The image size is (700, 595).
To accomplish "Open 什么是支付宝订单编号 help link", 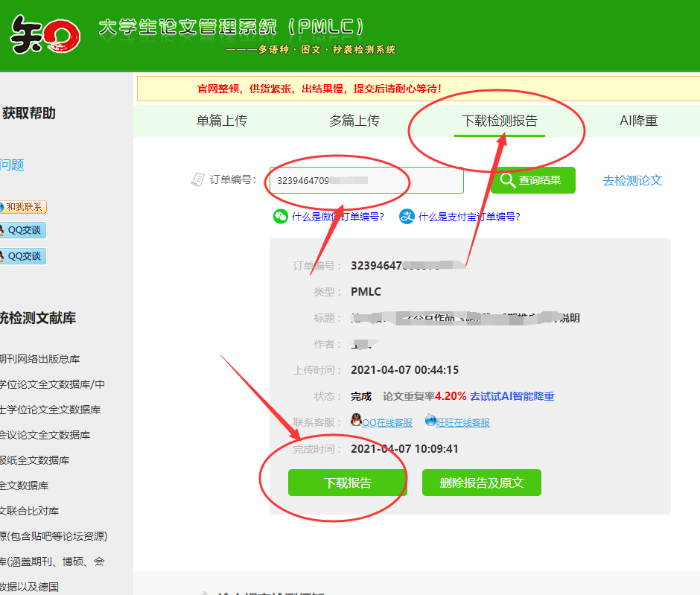I will 469,217.
